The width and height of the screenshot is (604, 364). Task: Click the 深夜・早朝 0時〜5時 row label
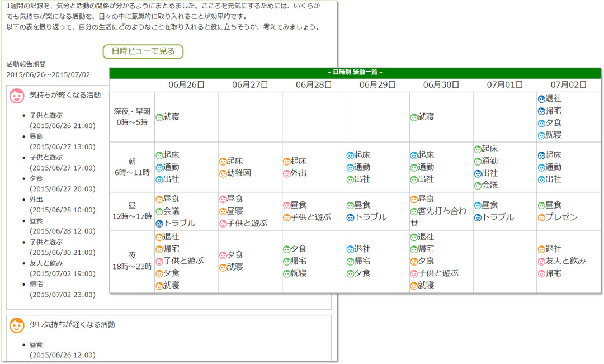[x=132, y=117]
